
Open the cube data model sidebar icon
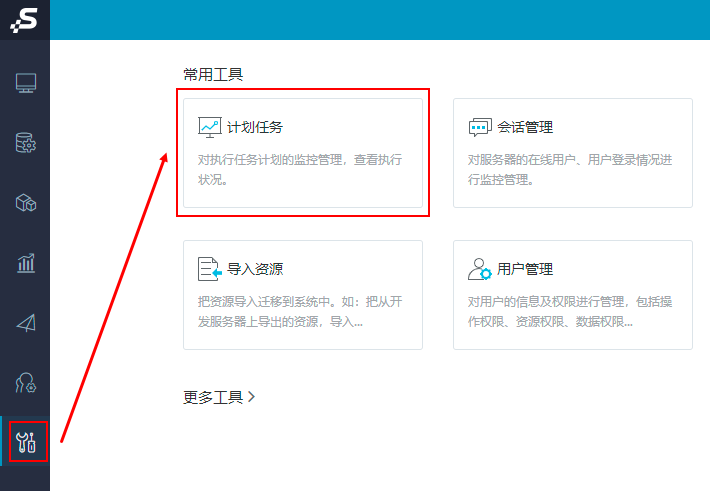[x=26, y=202]
